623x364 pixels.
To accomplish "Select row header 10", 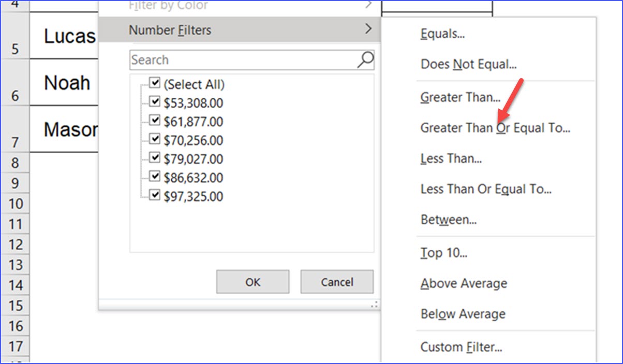I will coord(15,204).
